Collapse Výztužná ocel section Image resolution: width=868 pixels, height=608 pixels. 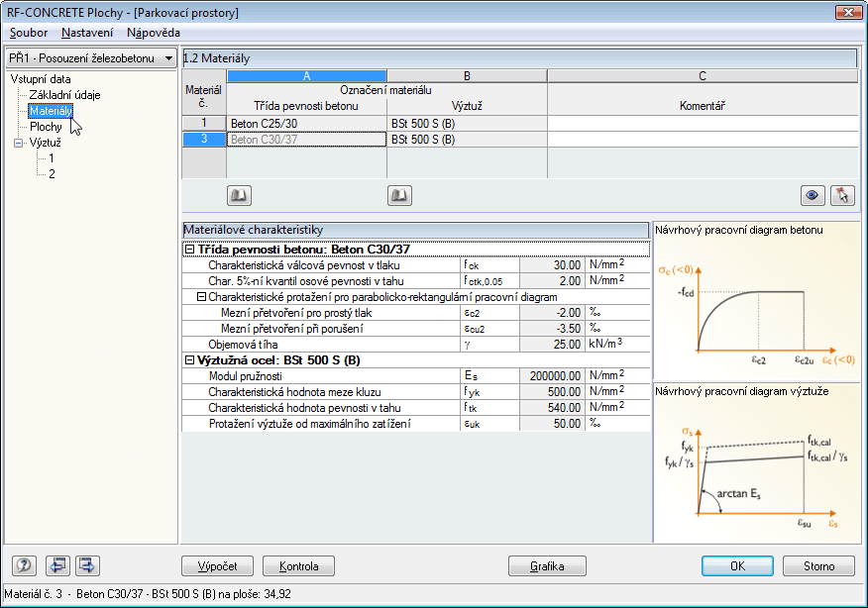coord(189,360)
